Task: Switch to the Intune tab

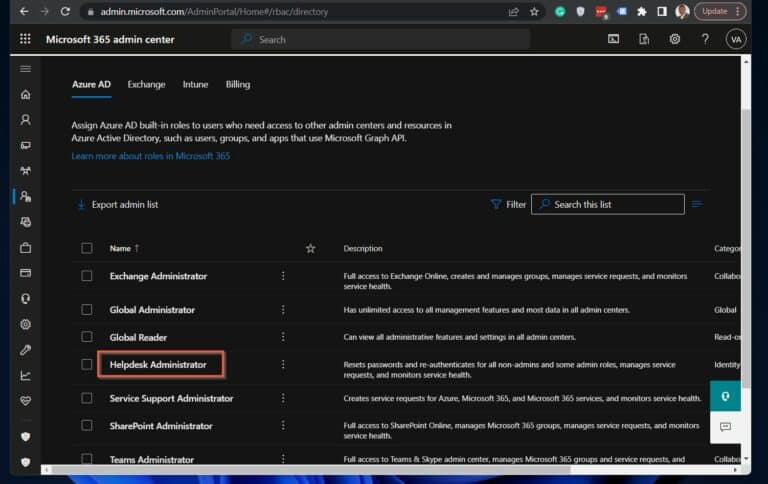Action: [x=195, y=84]
